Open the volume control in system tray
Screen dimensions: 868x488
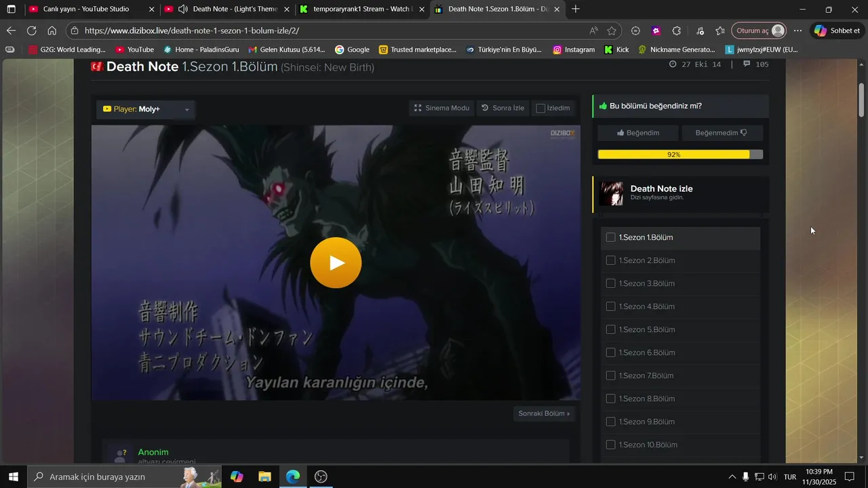coord(772,477)
